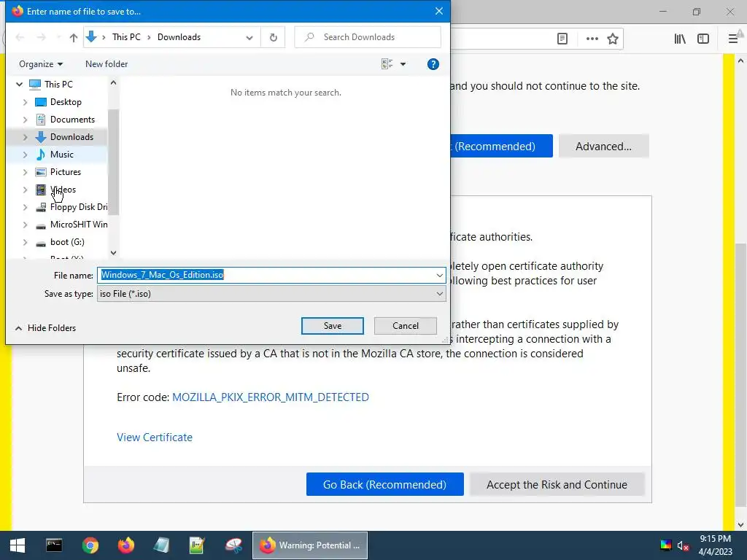The width and height of the screenshot is (747, 560).
Task: Select Videos in folder tree
Action: pos(63,190)
